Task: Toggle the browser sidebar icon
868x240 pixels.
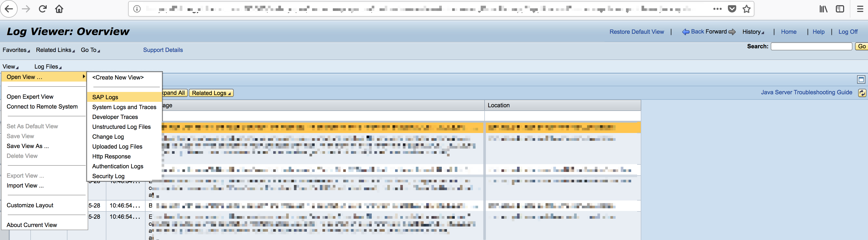Action: [x=840, y=9]
